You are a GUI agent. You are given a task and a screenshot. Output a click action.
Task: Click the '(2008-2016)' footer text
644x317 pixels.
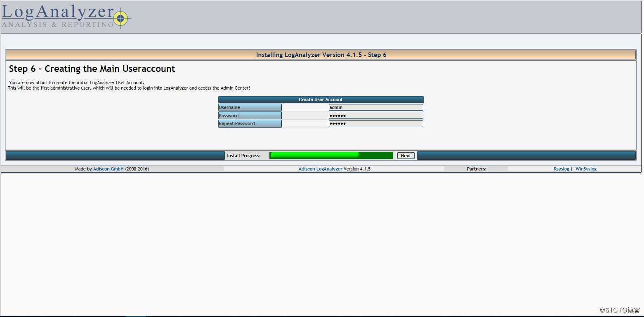[137, 169]
